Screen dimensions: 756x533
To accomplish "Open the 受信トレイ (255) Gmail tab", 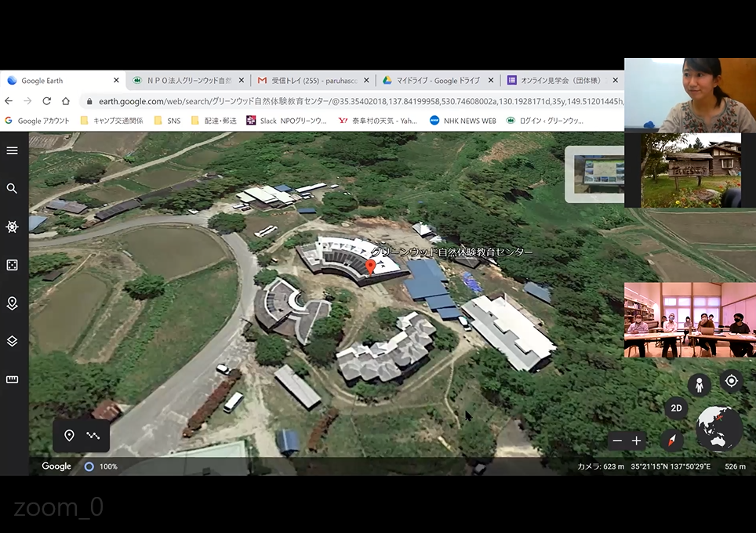I will (314, 81).
